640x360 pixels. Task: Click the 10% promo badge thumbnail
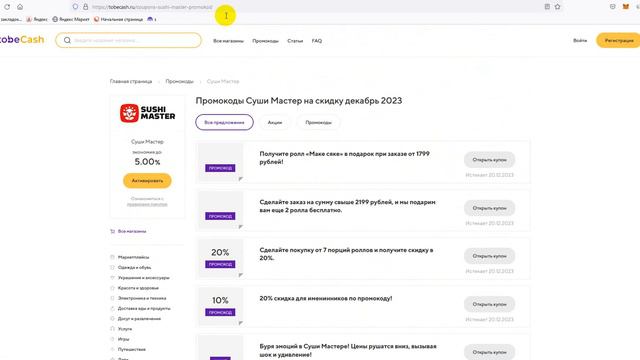click(220, 306)
